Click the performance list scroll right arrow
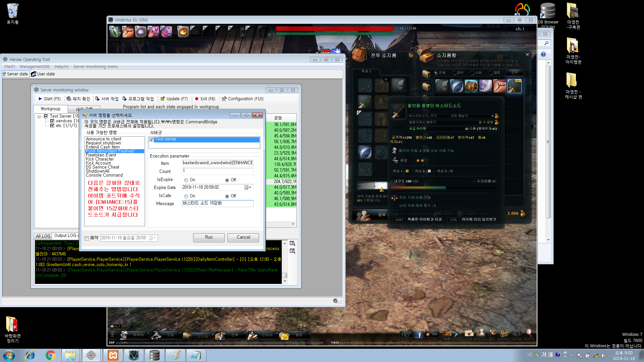The image size is (644, 362). tap(293, 224)
